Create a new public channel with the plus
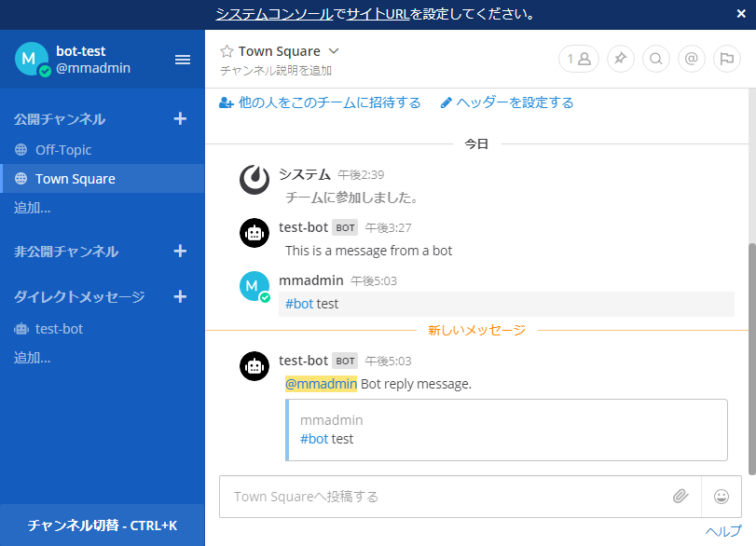 pos(180,119)
